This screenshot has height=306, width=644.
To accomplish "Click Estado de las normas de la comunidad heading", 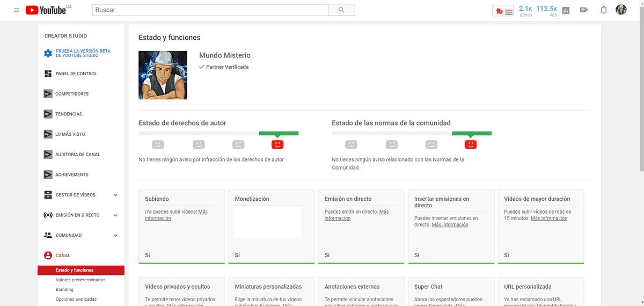I will (391, 123).
